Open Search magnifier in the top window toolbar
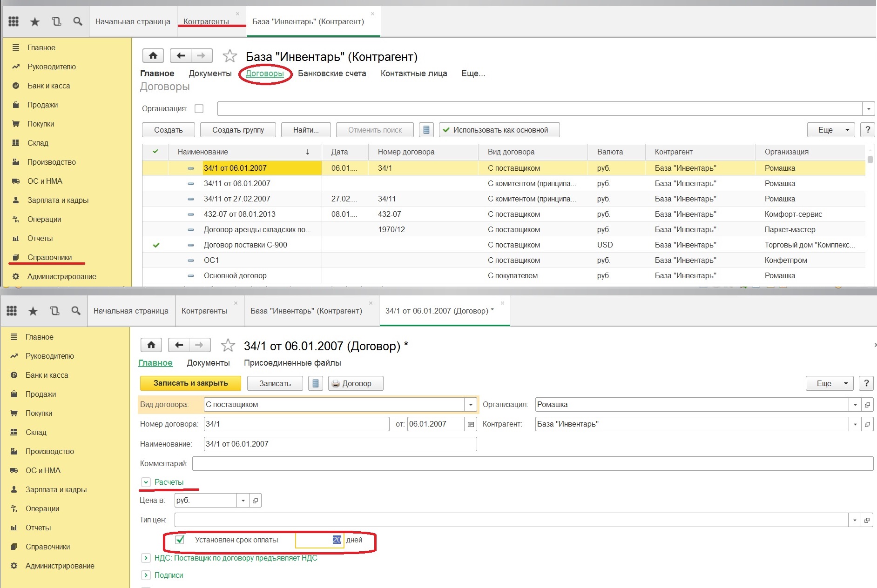The height and width of the screenshot is (588, 877). click(x=78, y=21)
